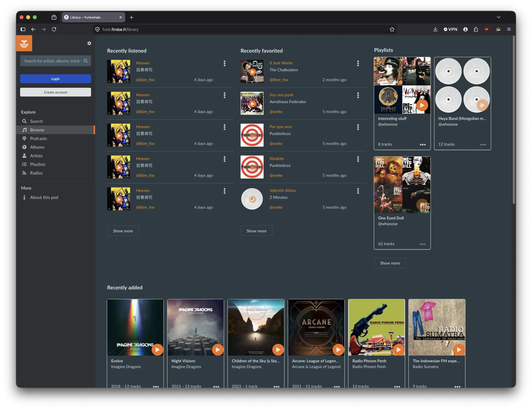Open the list all tabs chevron
This screenshot has width=532, height=409.
click(499, 17)
